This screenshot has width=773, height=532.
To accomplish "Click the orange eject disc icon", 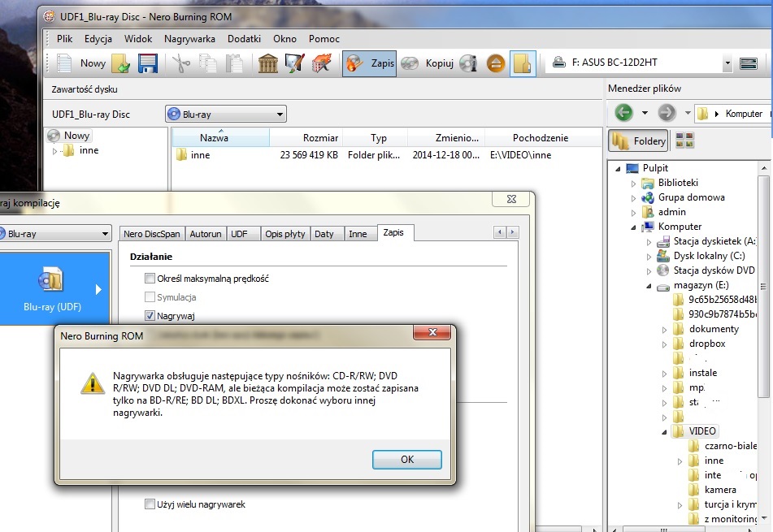I will [496, 63].
